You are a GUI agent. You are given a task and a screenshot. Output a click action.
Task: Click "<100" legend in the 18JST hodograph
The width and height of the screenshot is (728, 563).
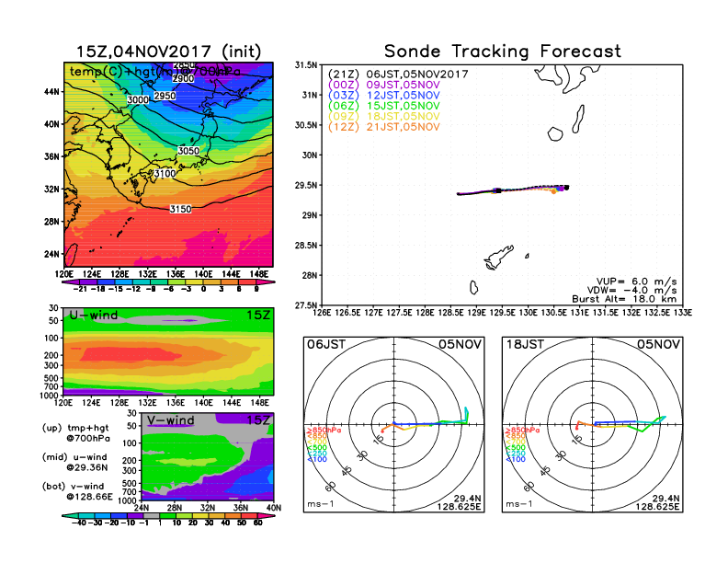516,459
